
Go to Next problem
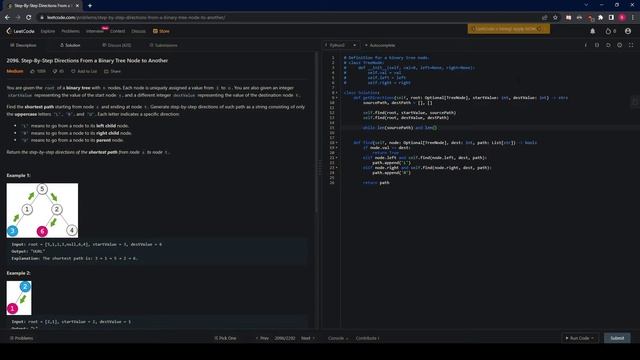[x=308, y=338]
